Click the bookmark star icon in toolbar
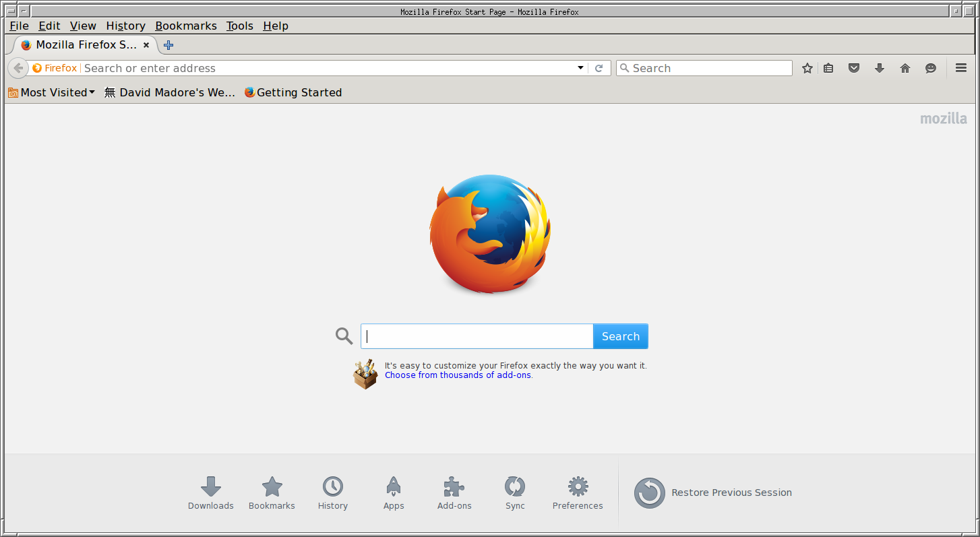This screenshot has height=537, width=980. (807, 68)
